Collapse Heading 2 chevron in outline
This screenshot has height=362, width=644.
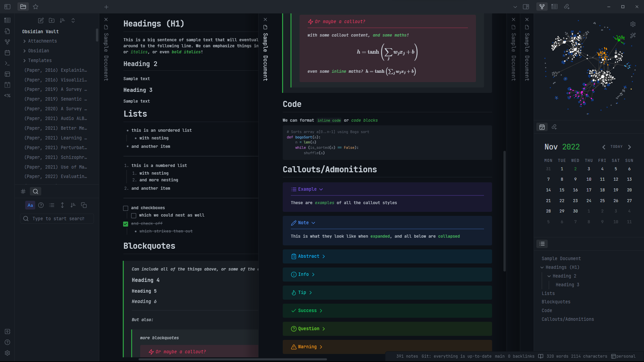(549, 276)
